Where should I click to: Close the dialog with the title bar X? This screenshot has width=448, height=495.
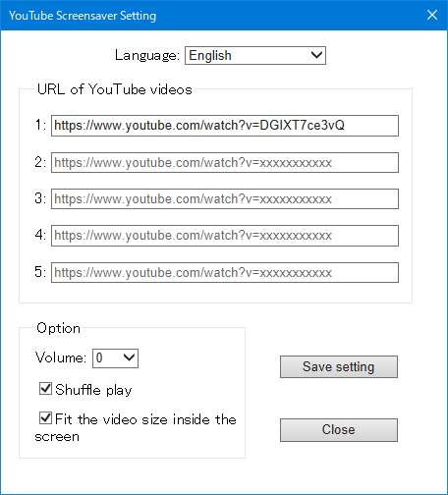coord(432,15)
